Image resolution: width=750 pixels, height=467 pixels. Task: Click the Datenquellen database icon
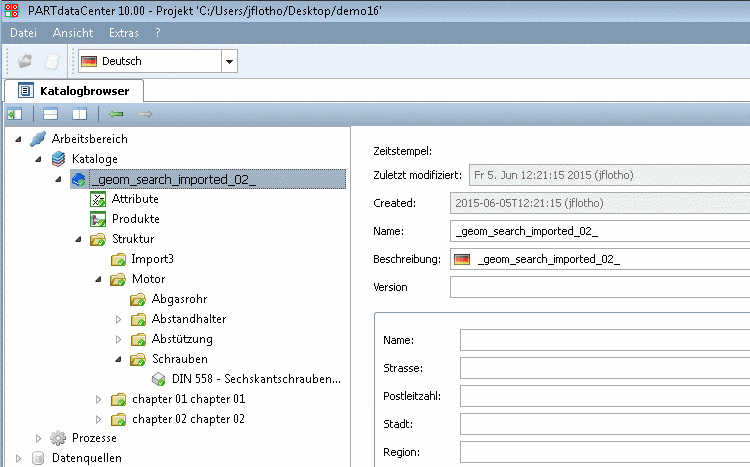pos(38,458)
